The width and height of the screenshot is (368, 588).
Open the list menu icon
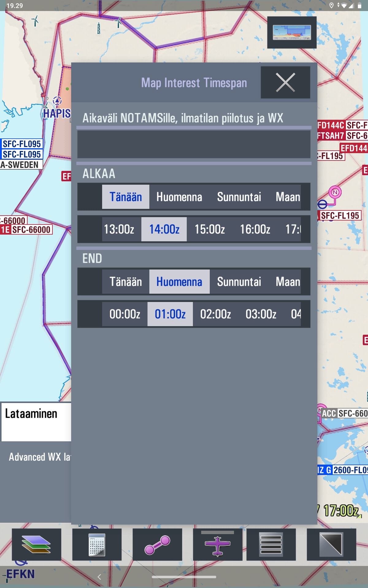click(x=271, y=545)
